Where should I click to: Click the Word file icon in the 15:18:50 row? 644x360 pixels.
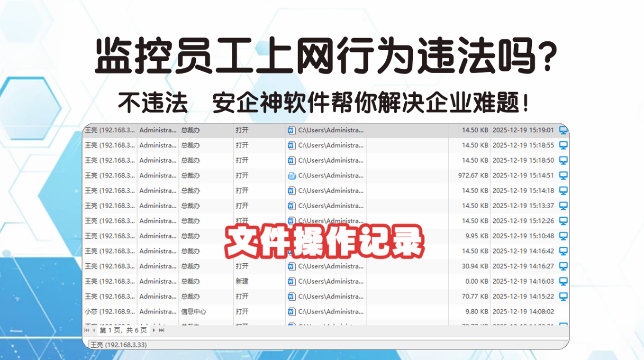click(291, 160)
